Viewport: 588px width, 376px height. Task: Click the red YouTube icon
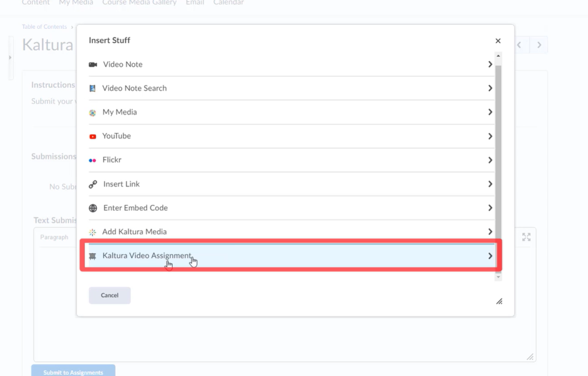tap(93, 137)
